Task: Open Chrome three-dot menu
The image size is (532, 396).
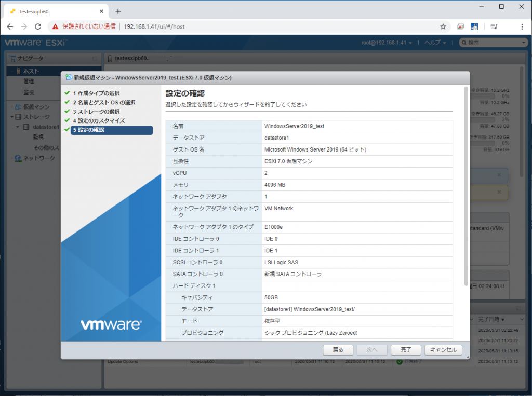Action: (522, 26)
